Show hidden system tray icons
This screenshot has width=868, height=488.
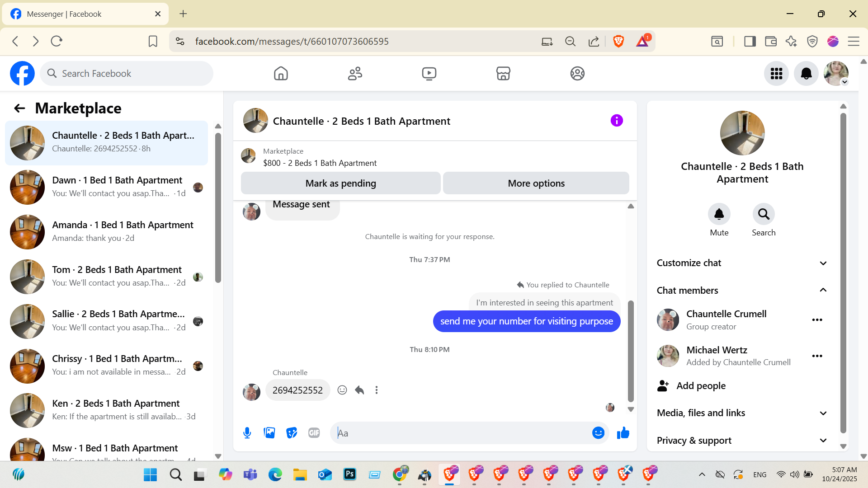[x=702, y=474]
